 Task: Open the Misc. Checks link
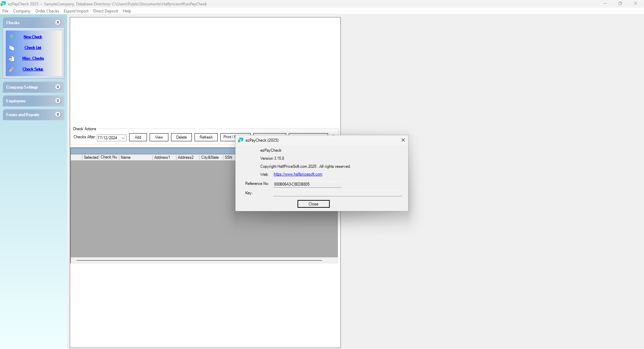click(x=33, y=58)
